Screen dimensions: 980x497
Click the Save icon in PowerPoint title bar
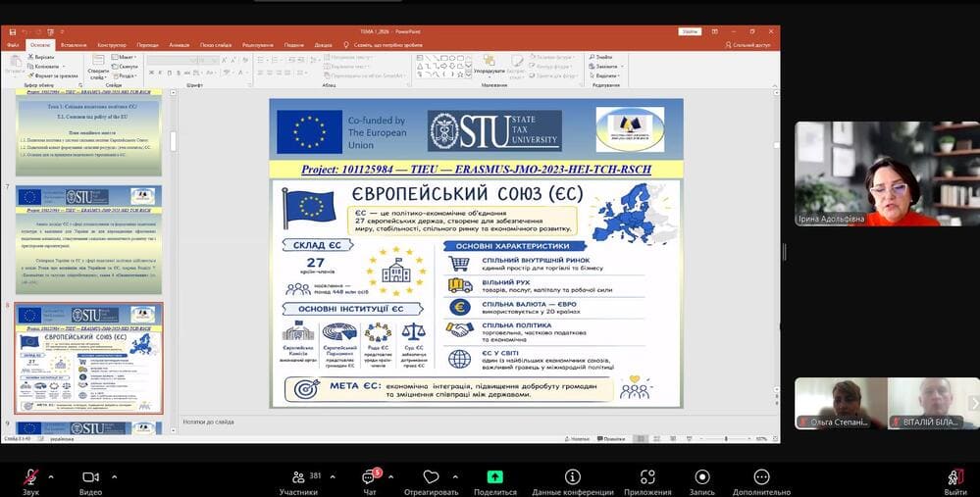(x=13, y=31)
